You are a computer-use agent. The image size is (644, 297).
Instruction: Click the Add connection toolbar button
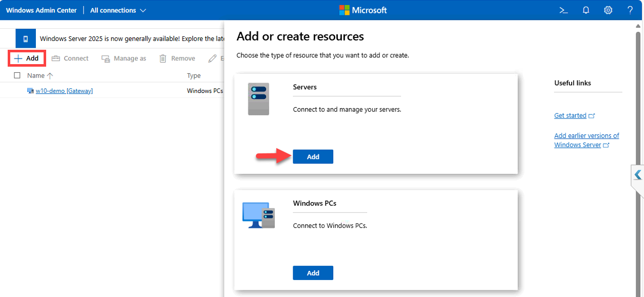27,58
